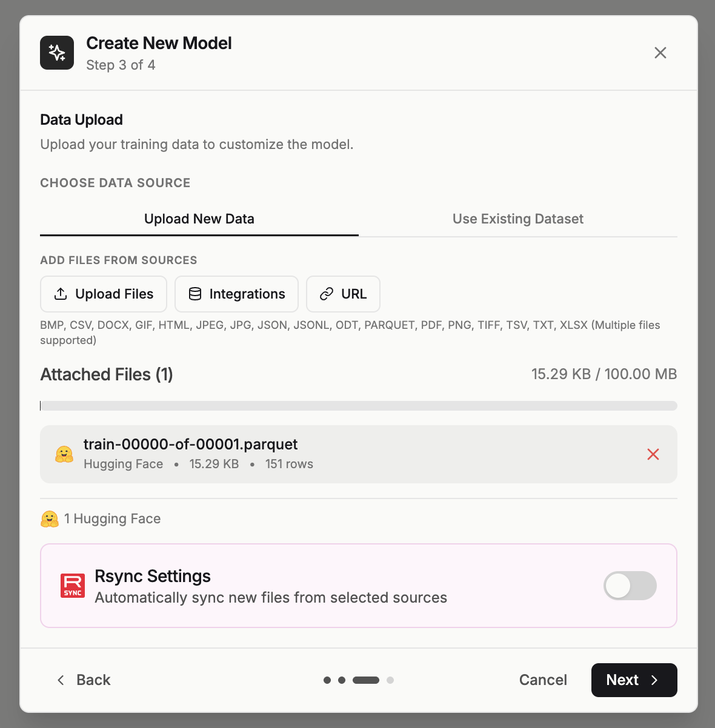Click the supported file formats list text
The height and width of the screenshot is (728, 715).
tap(350, 333)
